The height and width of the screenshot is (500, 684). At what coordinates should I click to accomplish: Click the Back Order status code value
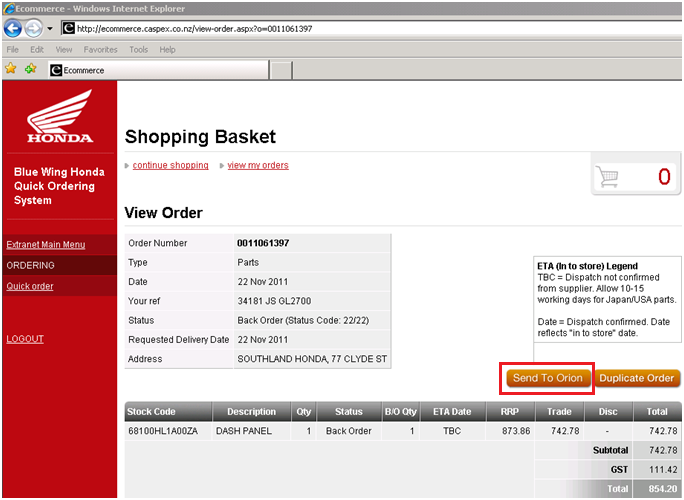click(x=303, y=320)
